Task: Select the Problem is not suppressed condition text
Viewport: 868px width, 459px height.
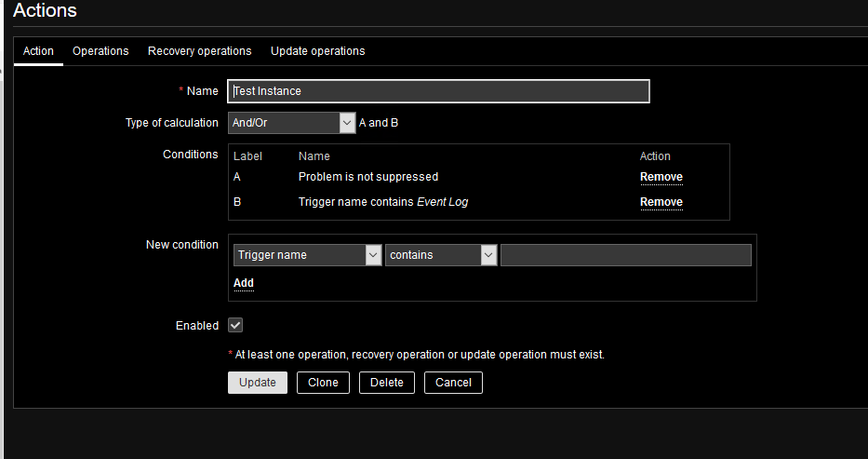Action: pos(367,177)
